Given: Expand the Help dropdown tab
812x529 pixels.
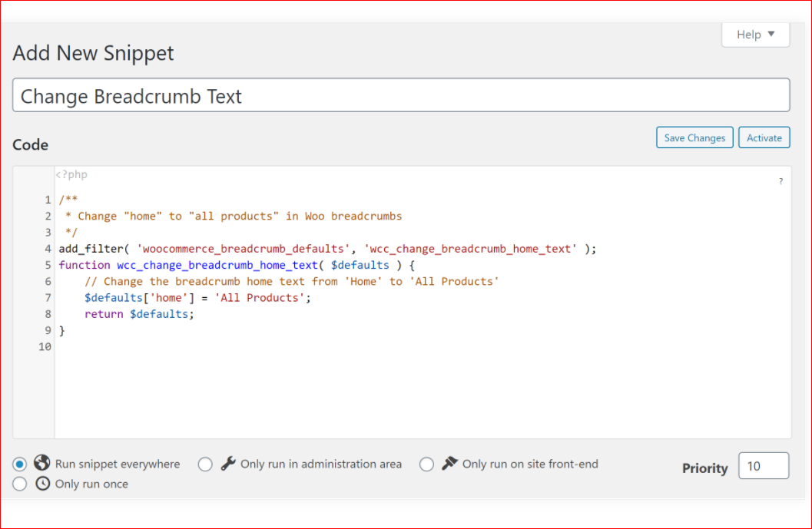Looking at the screenshot, I should 755,35.
